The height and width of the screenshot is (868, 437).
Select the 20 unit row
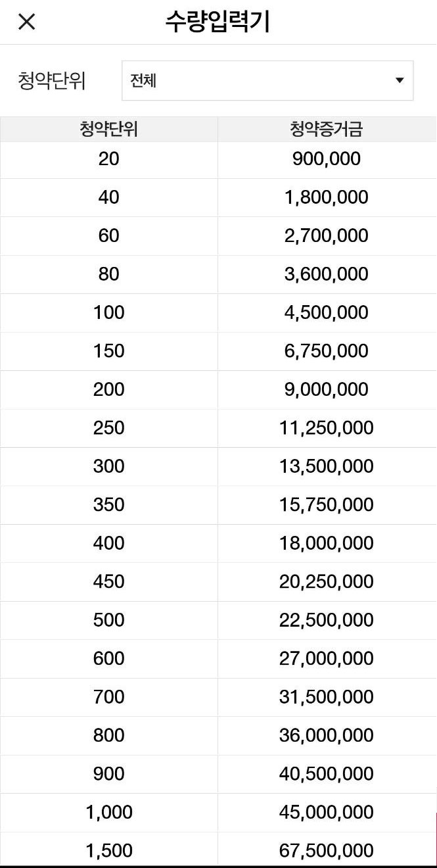(x=109, y=158)
